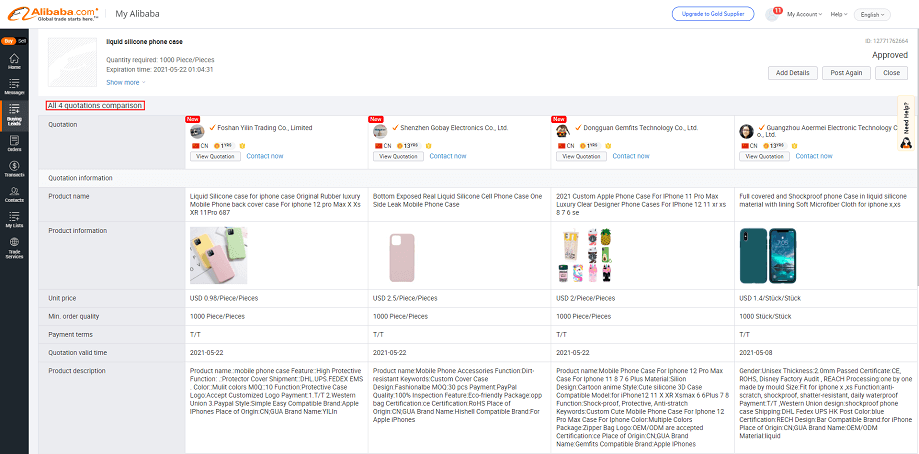Click Foshan Yilin Trading supplier avatar

coord(197,132)
